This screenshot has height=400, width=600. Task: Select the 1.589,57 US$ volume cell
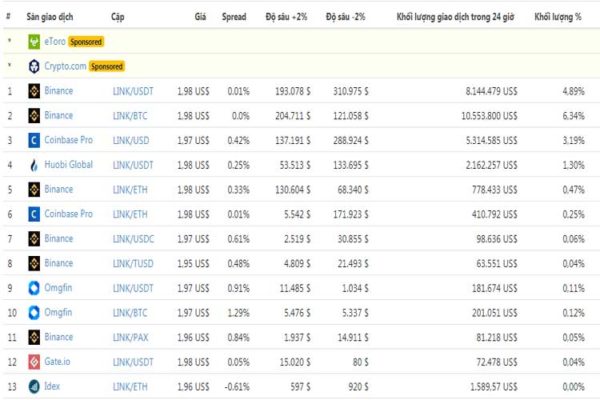(x=494, y=387)
